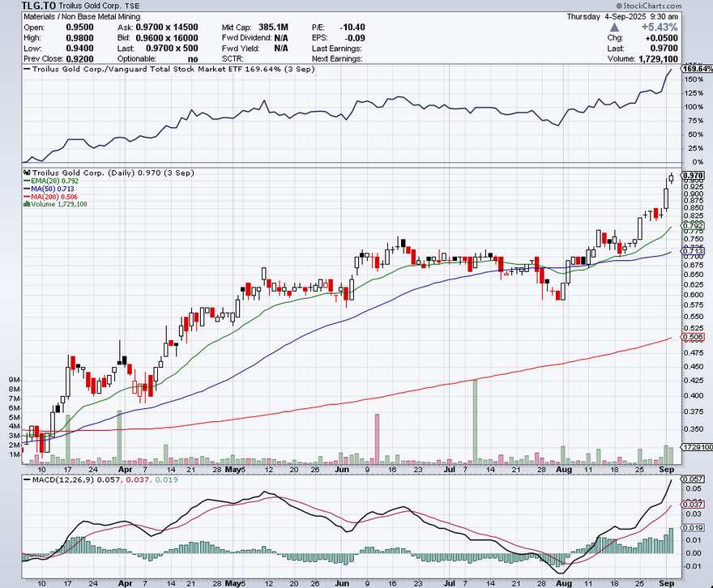Screen dimensions: 713x588
Task: Click the High value 0.9800
Action: pyautogui.click(x=80, y=38)
